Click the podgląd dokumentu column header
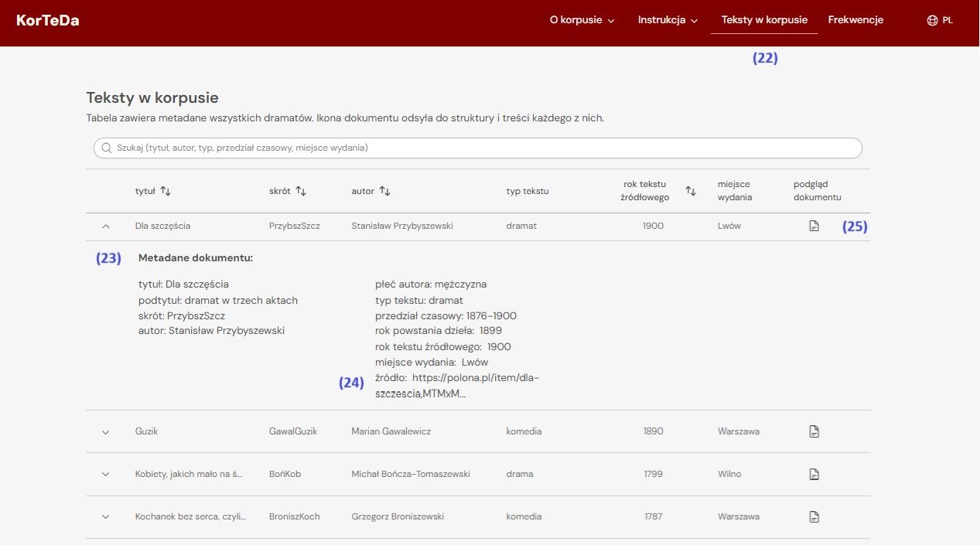Image resolution: width=980 pixels, height=545 pixels. point(817,190)
